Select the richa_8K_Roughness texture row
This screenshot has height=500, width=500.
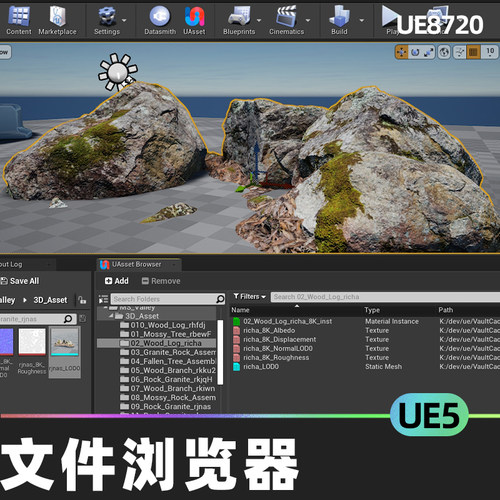365,357
